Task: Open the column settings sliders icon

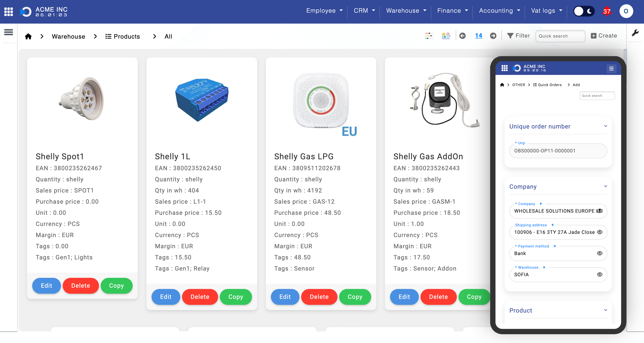Action: pyautogui.click(x=429, y=36)
